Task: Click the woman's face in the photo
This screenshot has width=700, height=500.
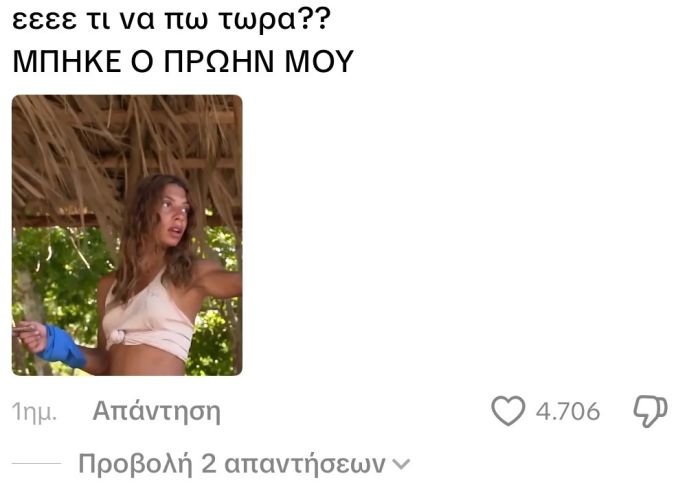Action: [176, 214]
